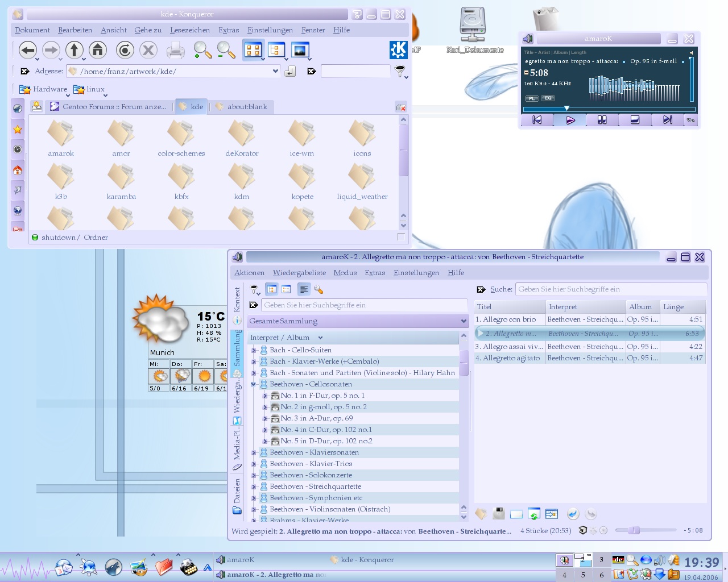
Task: Open the Modus menu in amaroK
Action: pyautogui.click(x=345, y=273)
